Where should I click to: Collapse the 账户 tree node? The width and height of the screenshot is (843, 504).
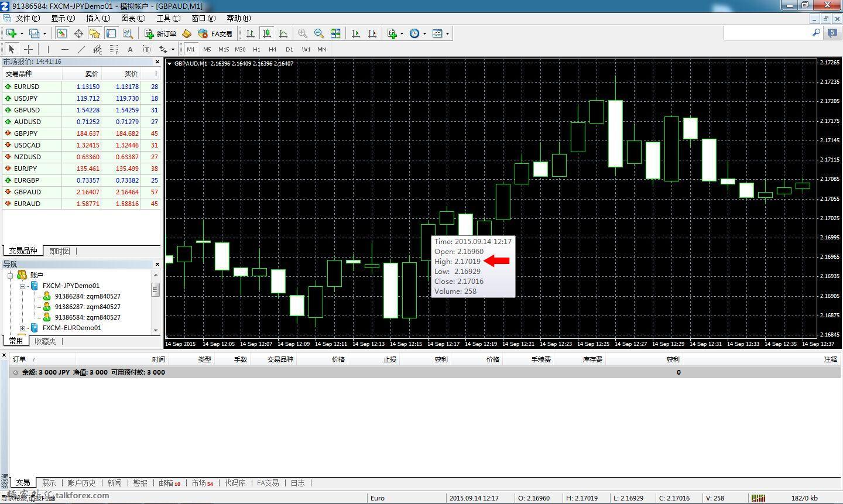10,275
